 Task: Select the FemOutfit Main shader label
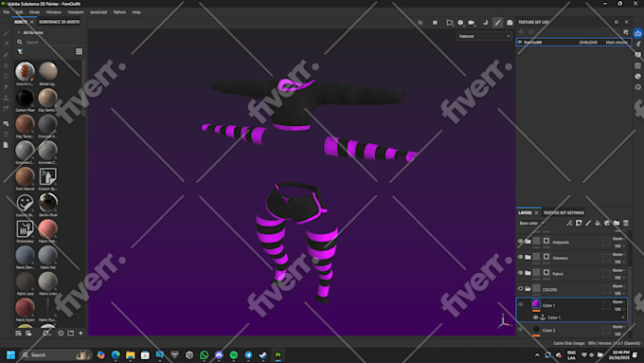click(x=617, y=43)
